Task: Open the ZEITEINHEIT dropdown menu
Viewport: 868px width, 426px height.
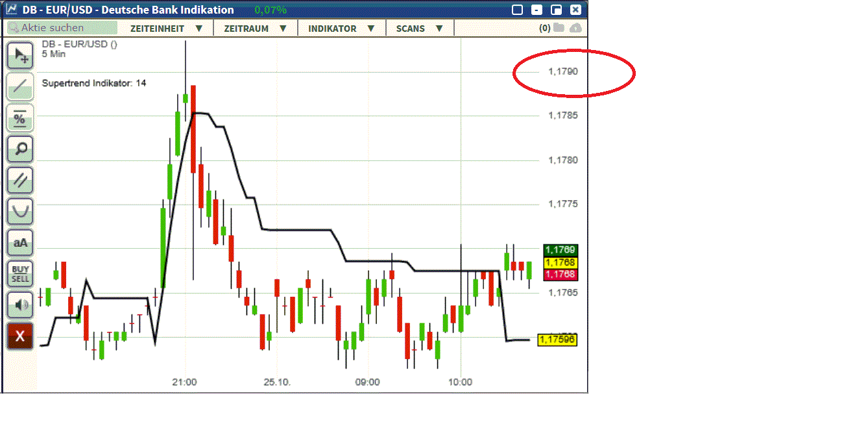Action: click(166, 29)
